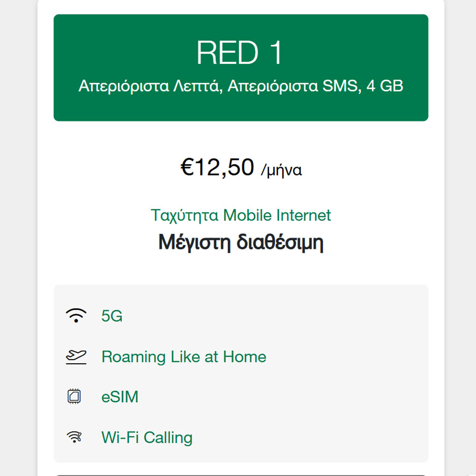Click the 'Μέγιστη διαθέσιμη' speed value
Viewport: 476px width, 476px height.
tap(241, 243)
